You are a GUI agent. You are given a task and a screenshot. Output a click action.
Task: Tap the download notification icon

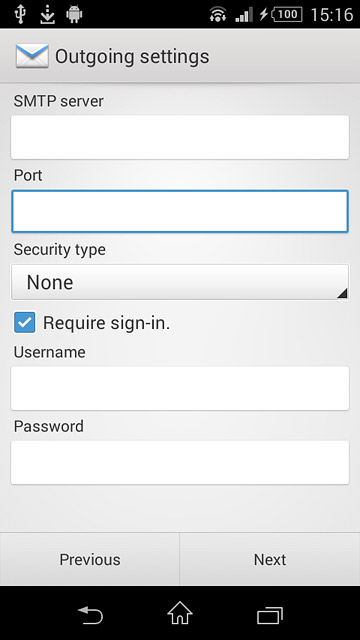[x=48, y=15]
